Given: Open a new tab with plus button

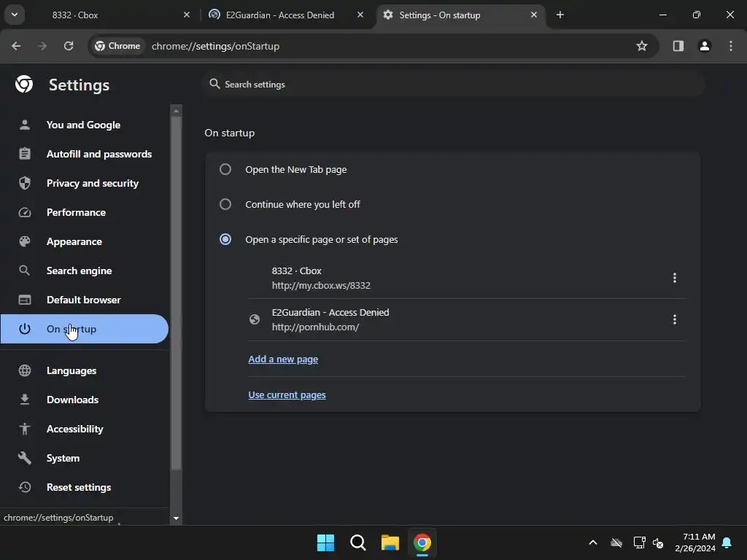Looking at the screenshot, I should [x=560, y=15].
